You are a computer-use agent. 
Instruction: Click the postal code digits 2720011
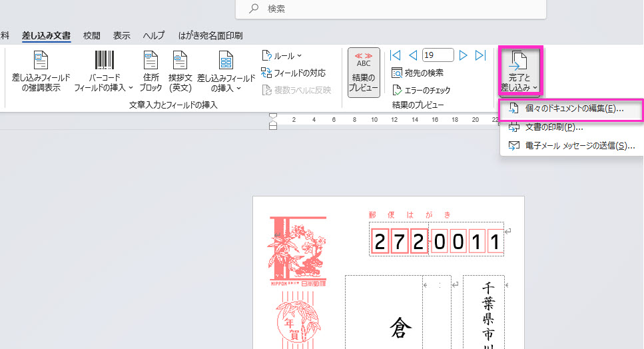437,241
